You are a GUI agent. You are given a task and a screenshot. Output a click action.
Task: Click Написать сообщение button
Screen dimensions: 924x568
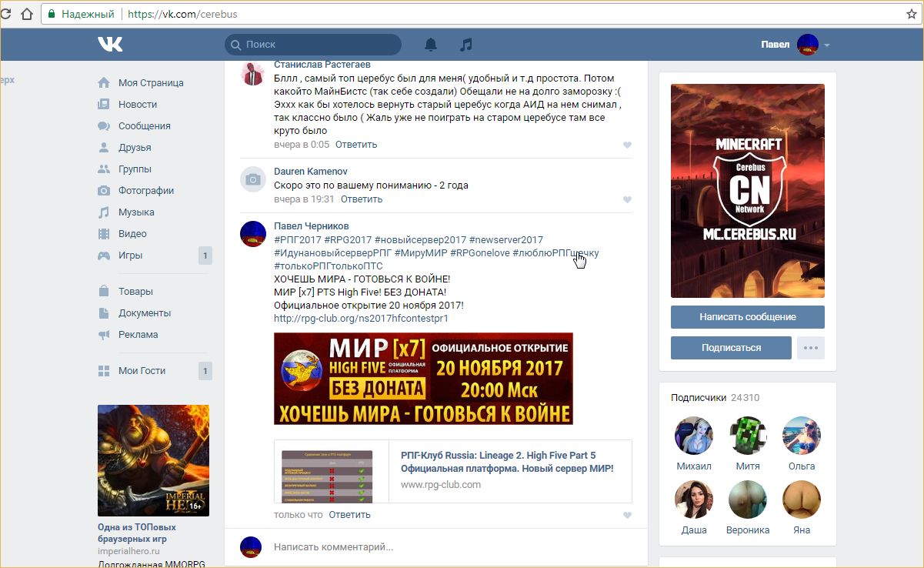[x=748, y=317]
